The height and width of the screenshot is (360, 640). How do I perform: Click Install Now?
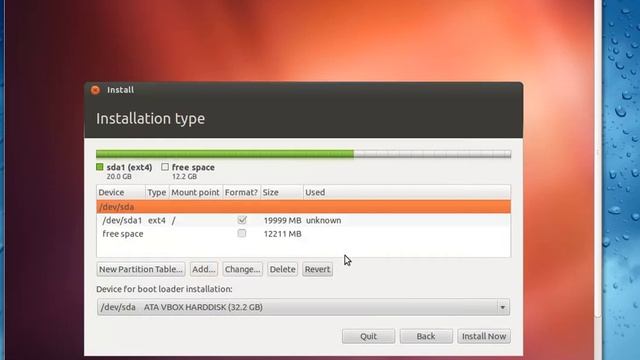[x=484, y=336]
